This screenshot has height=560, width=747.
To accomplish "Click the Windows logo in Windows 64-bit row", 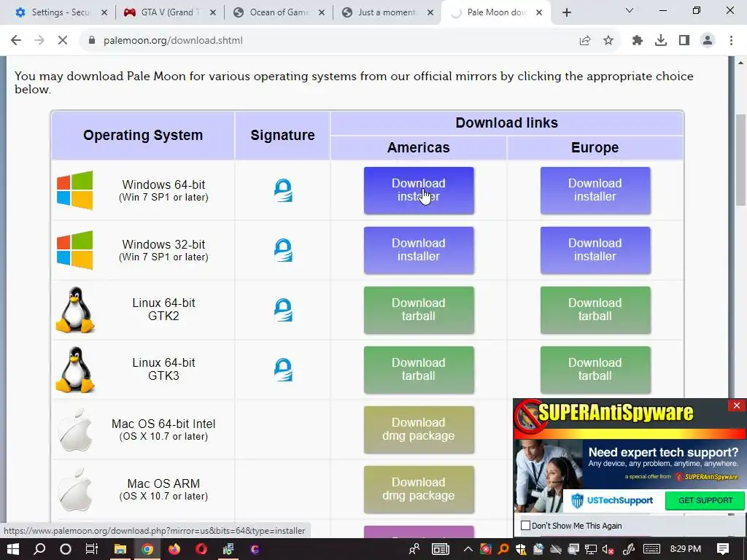I will pos(75,190).
